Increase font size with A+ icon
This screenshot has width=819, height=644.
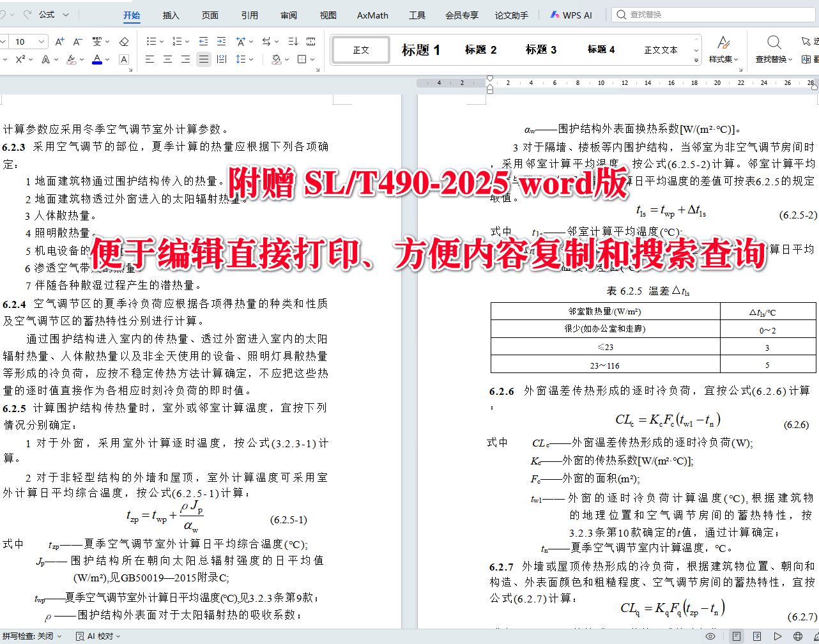coord(59,42)
